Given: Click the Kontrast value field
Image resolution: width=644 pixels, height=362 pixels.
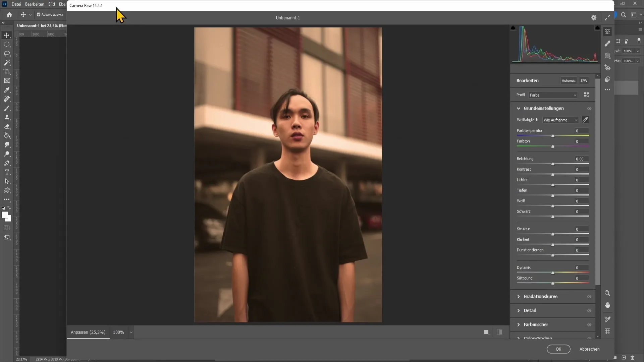Looking at the screenshot, I should 582,169.
